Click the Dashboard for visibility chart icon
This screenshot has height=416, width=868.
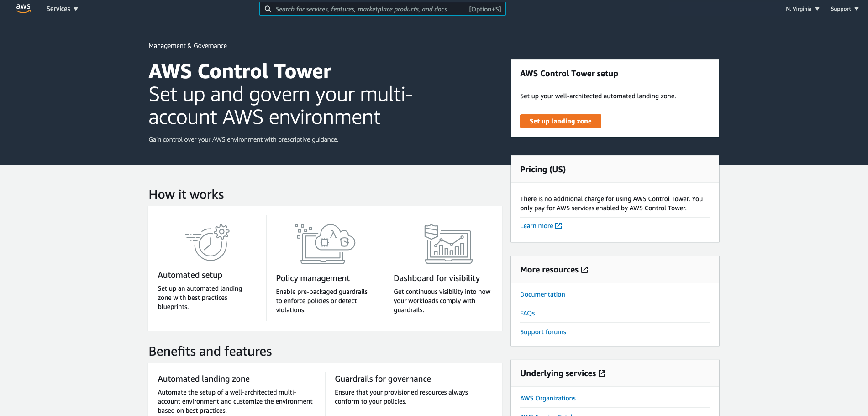(x=448, y=244)
